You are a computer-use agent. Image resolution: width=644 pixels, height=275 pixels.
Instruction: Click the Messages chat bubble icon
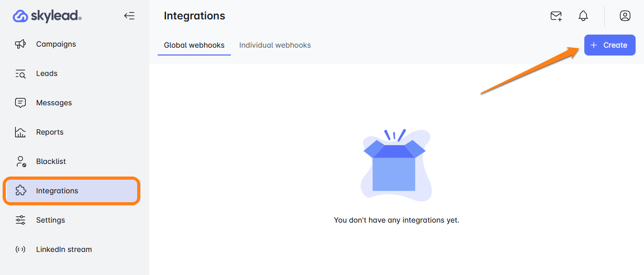pyautogui.click(x=20, y=103)
